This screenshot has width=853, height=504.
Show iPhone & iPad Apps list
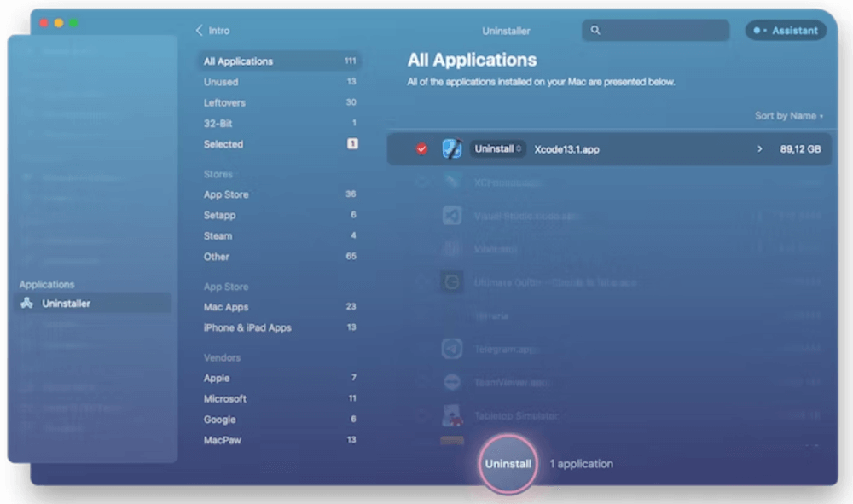279,327
